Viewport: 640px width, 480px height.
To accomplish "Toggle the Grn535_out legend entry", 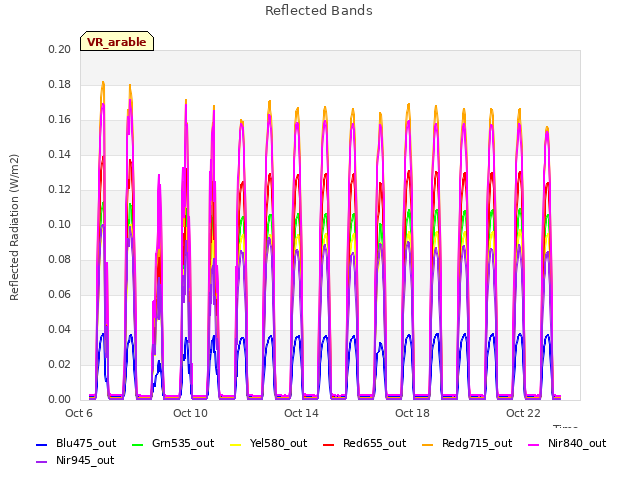I will [x=173, y=443].
